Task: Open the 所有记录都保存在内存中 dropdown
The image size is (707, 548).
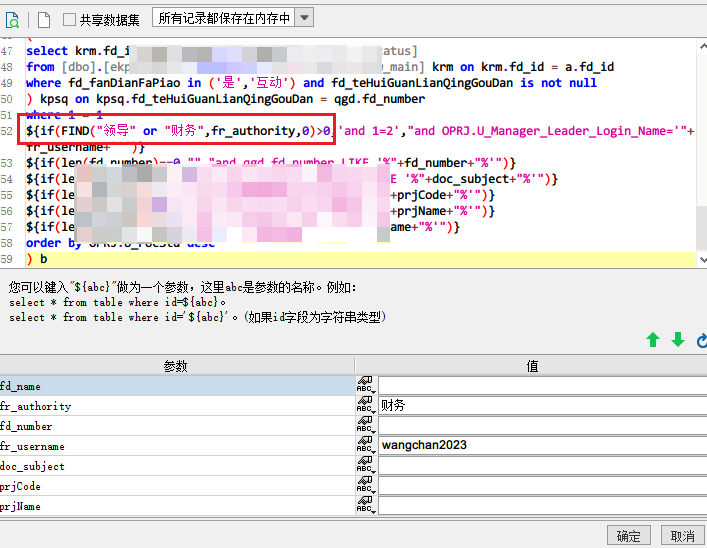Action: click(x=304, y=18)
